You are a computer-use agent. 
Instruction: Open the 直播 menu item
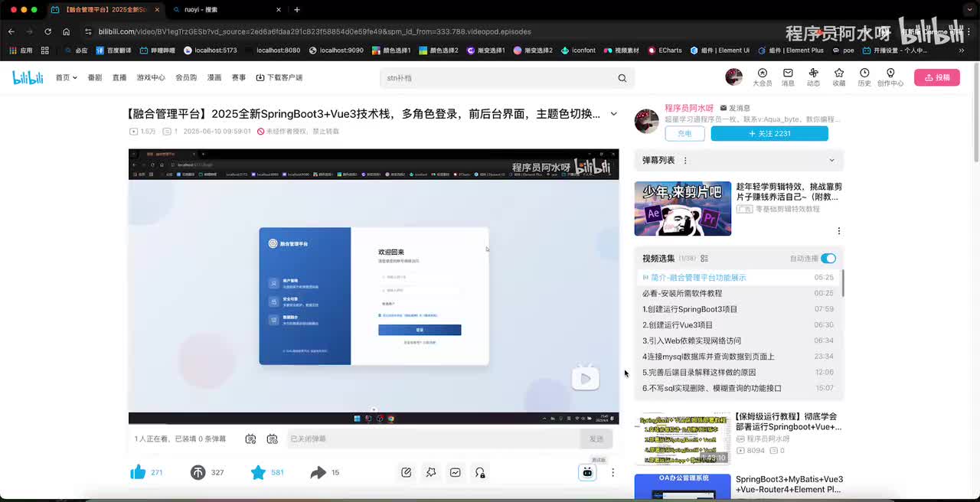(x=119, y=78)
